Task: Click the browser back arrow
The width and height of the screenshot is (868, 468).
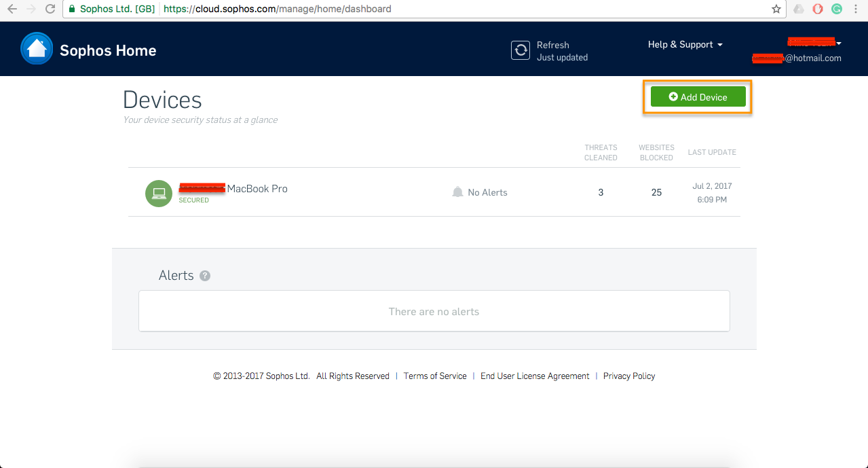Action: (x=12, y=9)
